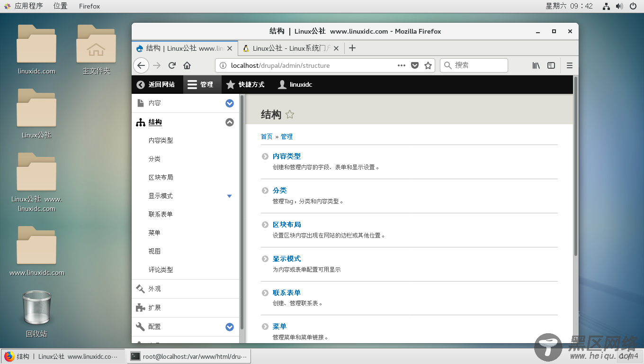
Task: Click the 管理 breadcrumb link
Action: pos(286,136)
